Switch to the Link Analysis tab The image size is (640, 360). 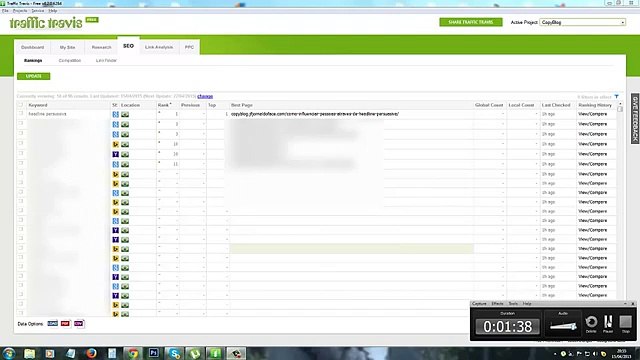tap(159, 47)
